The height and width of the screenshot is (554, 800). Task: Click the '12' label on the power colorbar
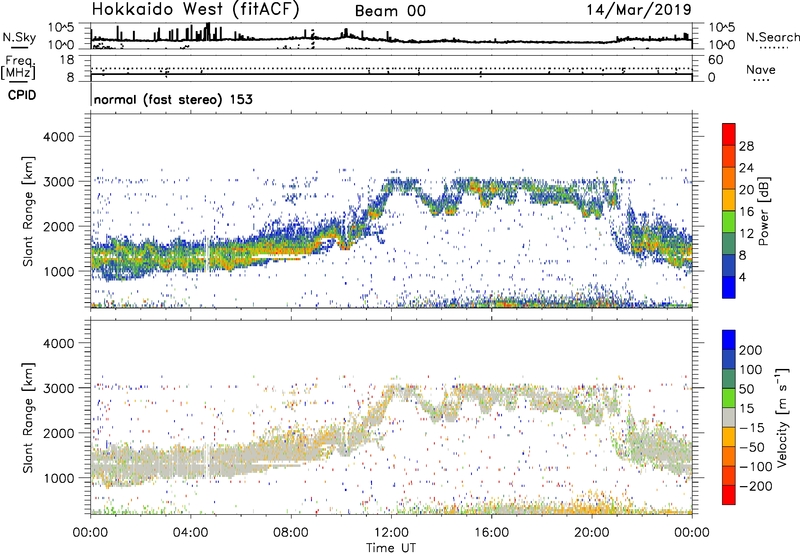pos(746,234)
